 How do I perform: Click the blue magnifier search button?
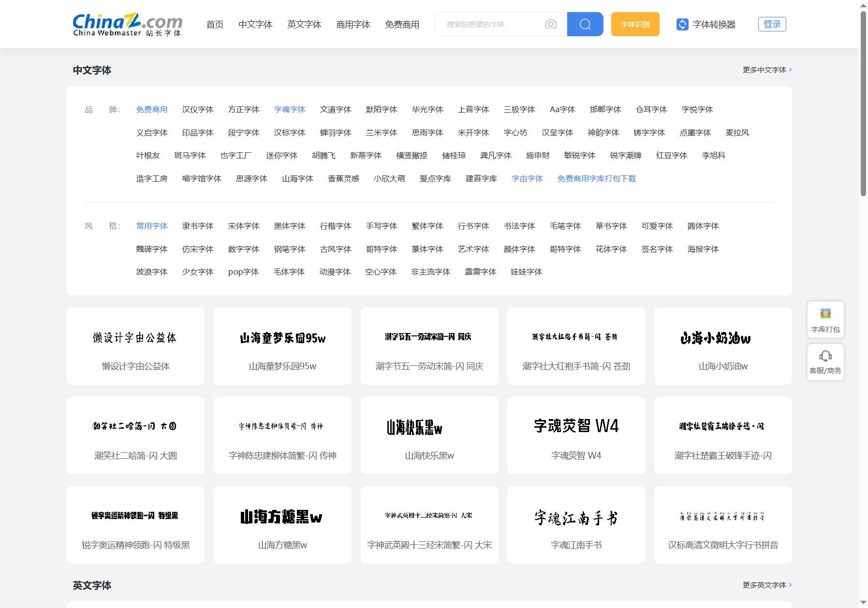pos(585,24)
